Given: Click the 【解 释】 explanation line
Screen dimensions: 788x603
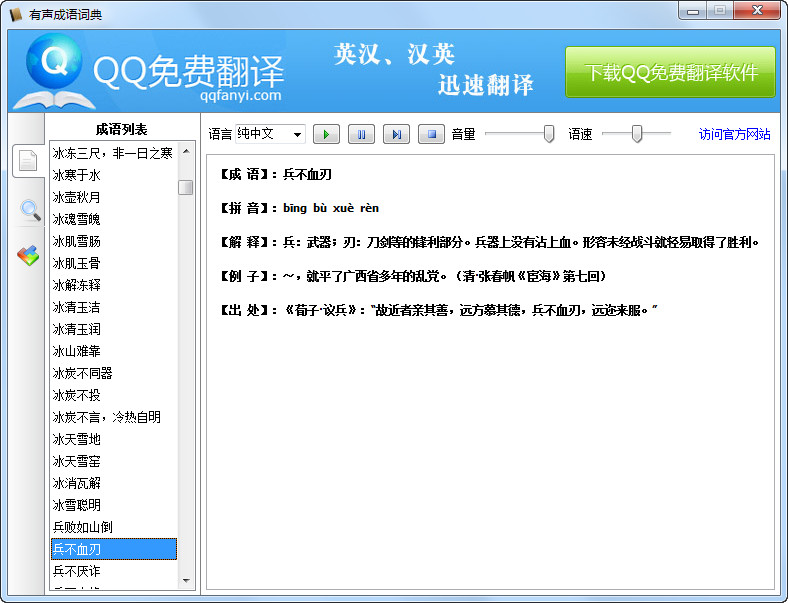Looking at the screenshot, I should (489, 242).
